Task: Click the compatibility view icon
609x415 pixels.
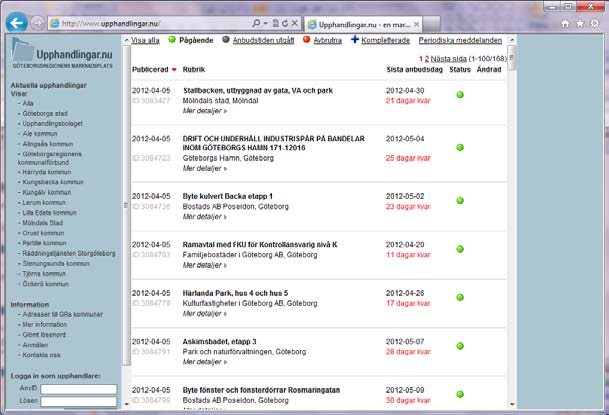Action: pos(276,23)
